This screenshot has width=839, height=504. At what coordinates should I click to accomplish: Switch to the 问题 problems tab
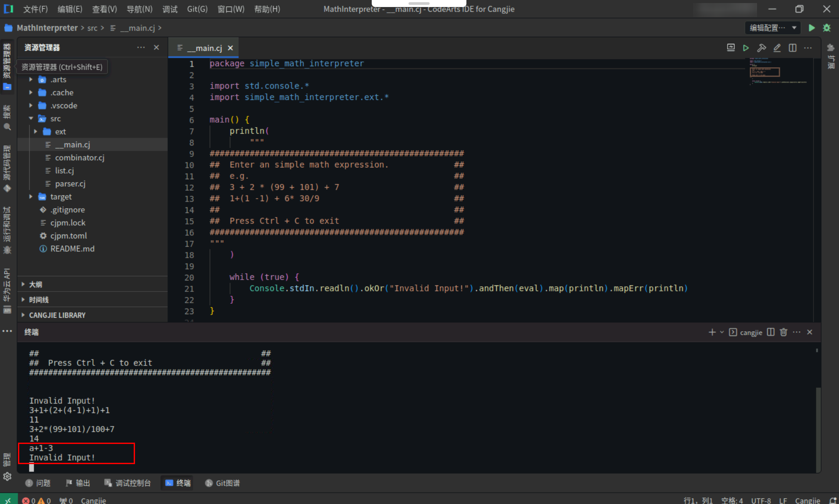(38, 483)
